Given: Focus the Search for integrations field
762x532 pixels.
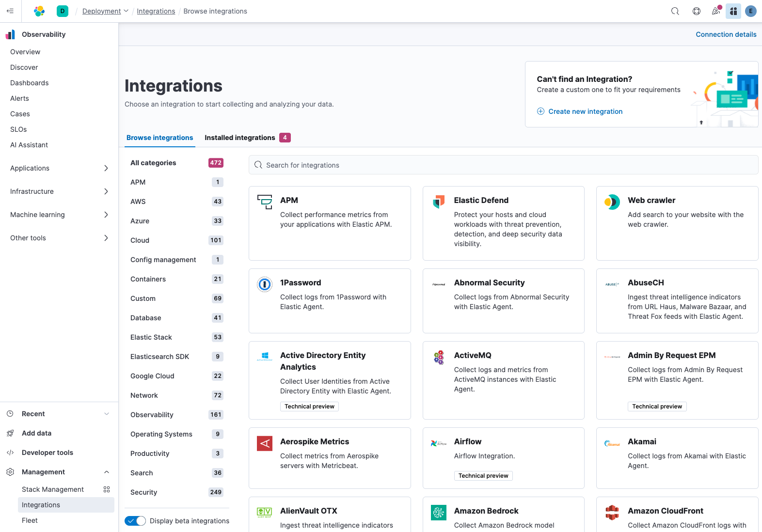Looking at the screenshot, I should tap(503, 165).
